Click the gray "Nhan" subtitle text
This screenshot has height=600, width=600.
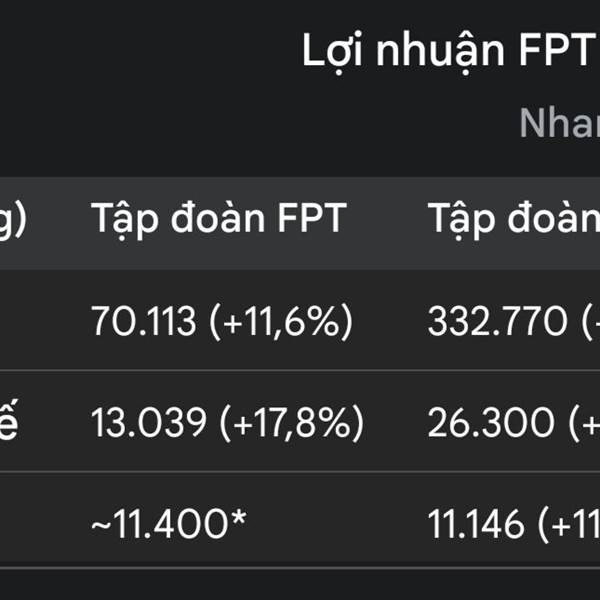coord(559,122)
